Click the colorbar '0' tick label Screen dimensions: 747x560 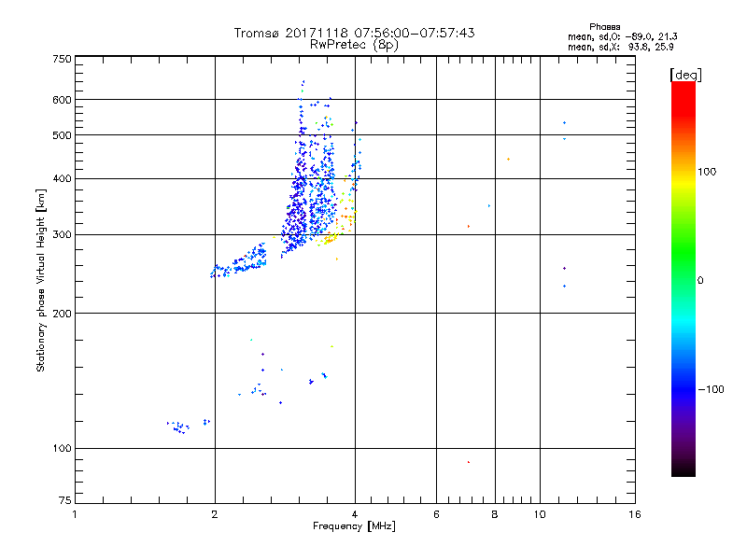700,281
